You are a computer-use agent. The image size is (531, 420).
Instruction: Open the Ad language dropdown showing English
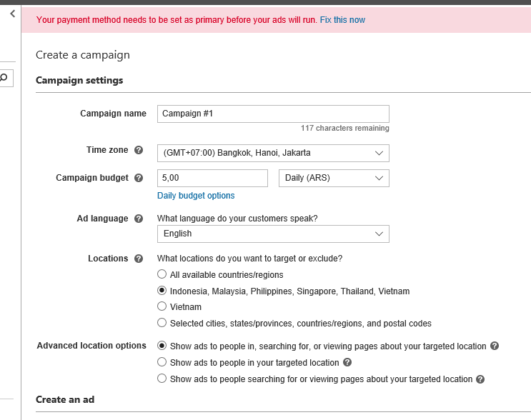[273, 234]
